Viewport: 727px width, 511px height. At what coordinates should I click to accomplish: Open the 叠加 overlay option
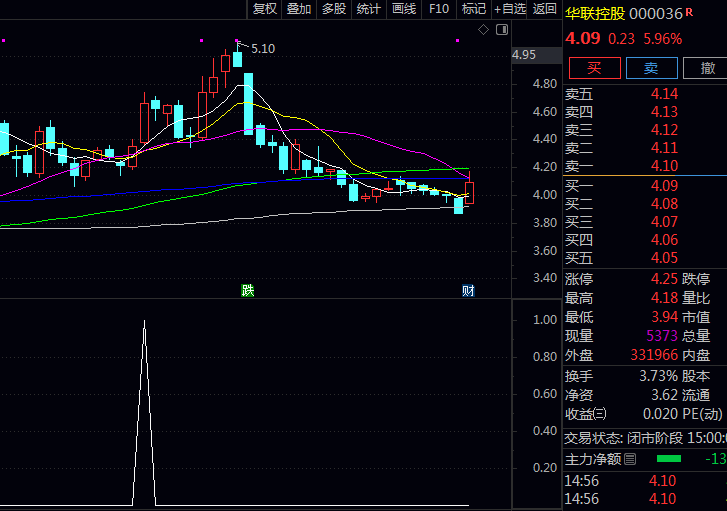click(299, 9)
